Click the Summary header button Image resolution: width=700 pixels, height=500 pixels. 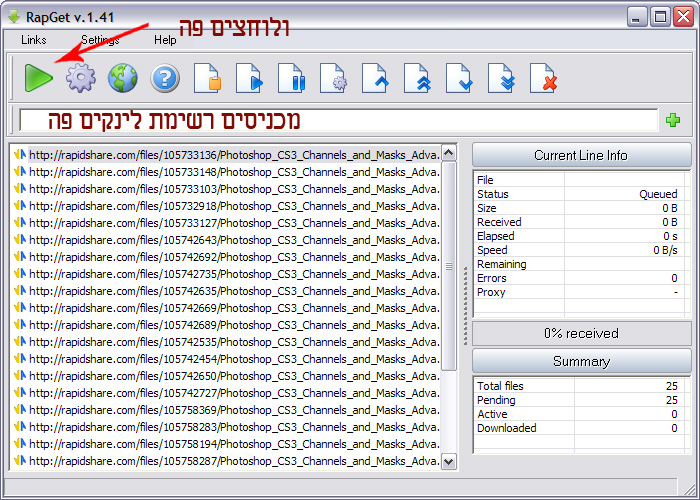pyautogui.click(x=581, y=361)
